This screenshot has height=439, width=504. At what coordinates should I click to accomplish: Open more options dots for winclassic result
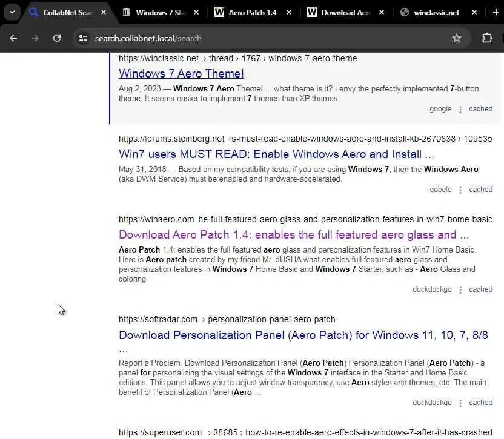point(460,110)
